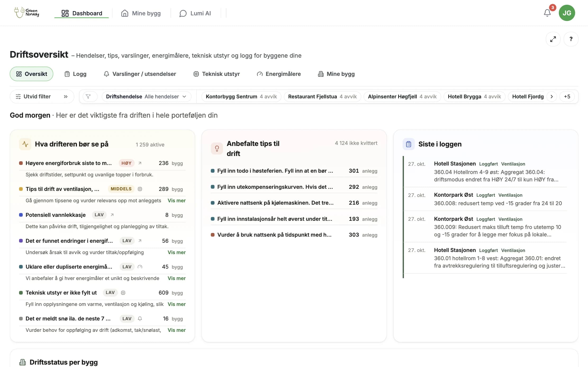Open Lumi AI in top navigation
Viewport: 588px width, 367px height.
pos(195,13)
